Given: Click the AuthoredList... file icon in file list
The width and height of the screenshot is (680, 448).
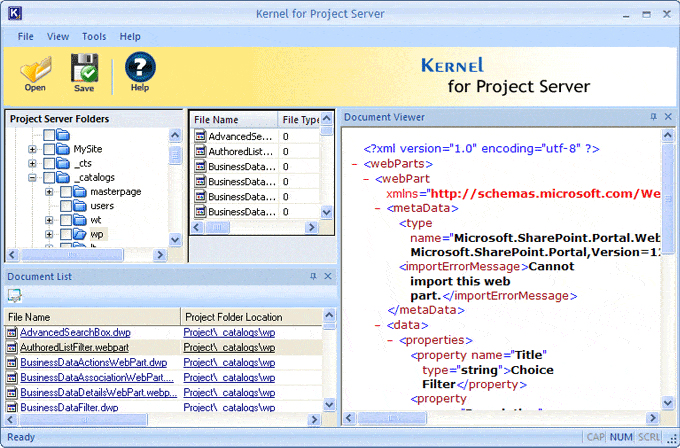Looking at the screenshot, I should tap(200, 151).
